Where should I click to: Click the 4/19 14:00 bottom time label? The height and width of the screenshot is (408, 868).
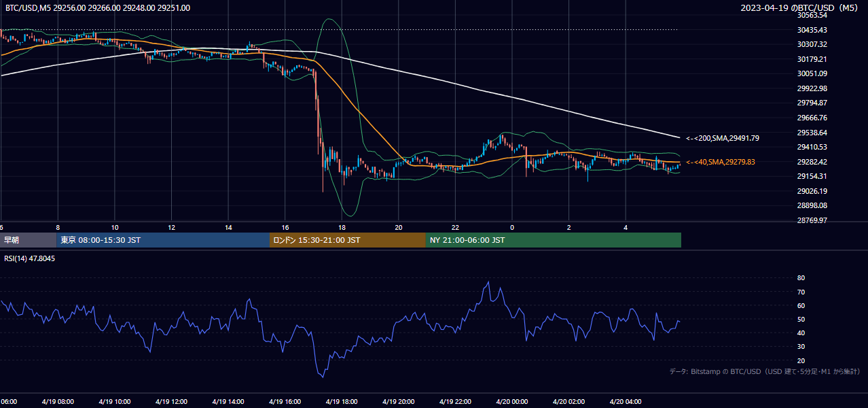(x=228, y=401)
